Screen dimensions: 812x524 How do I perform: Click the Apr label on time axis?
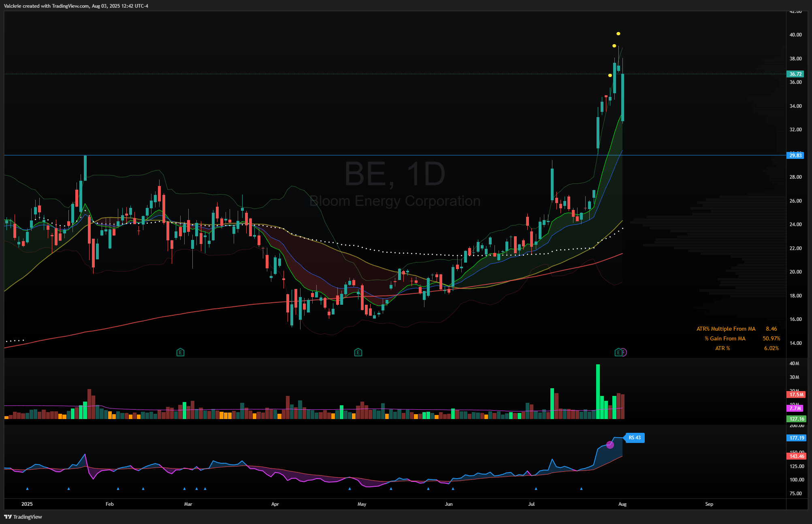275,504
